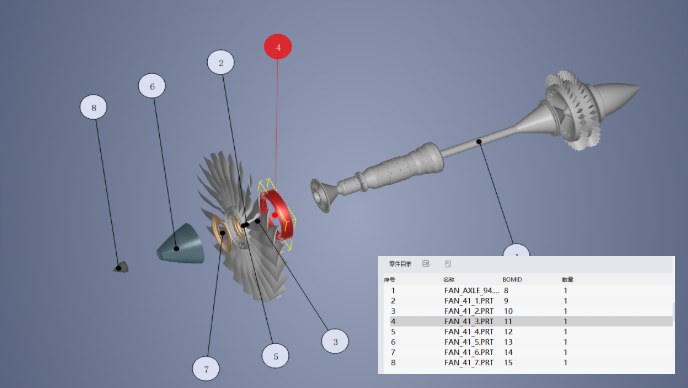Select the FAN_AXLE row in parts list
This screenshot has width=688, height=388.
click(528, 290)
